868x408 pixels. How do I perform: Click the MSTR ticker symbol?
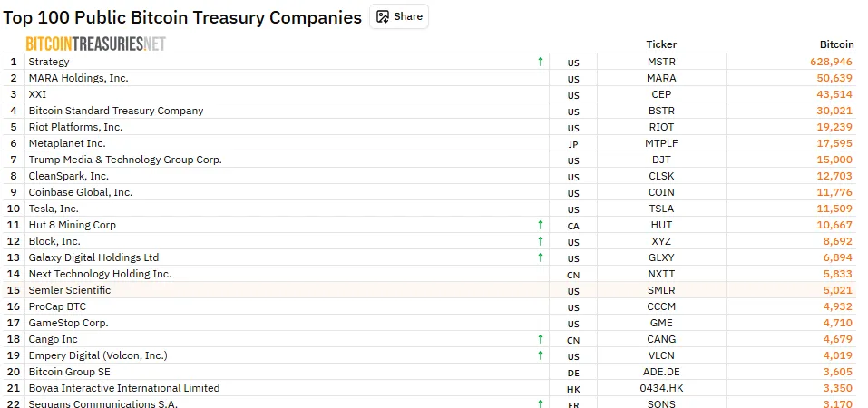[661, 62]
